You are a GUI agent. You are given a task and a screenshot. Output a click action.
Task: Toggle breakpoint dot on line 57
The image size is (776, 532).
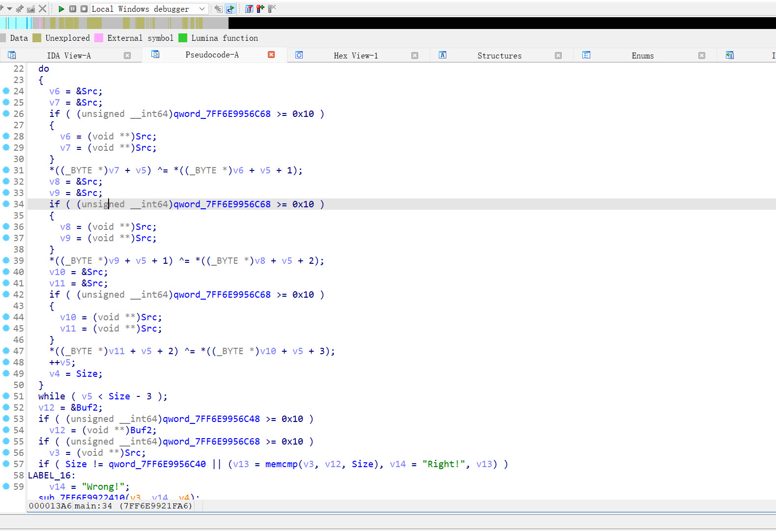6,464
